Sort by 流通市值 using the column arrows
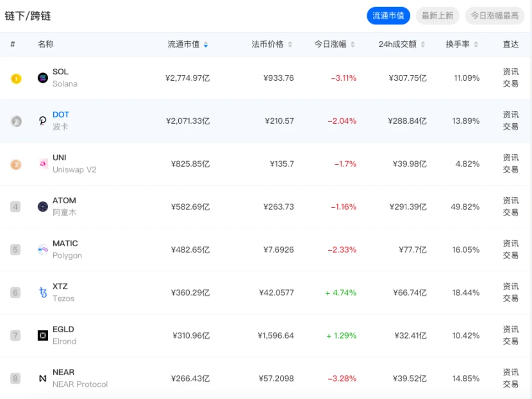 point(206,44)
